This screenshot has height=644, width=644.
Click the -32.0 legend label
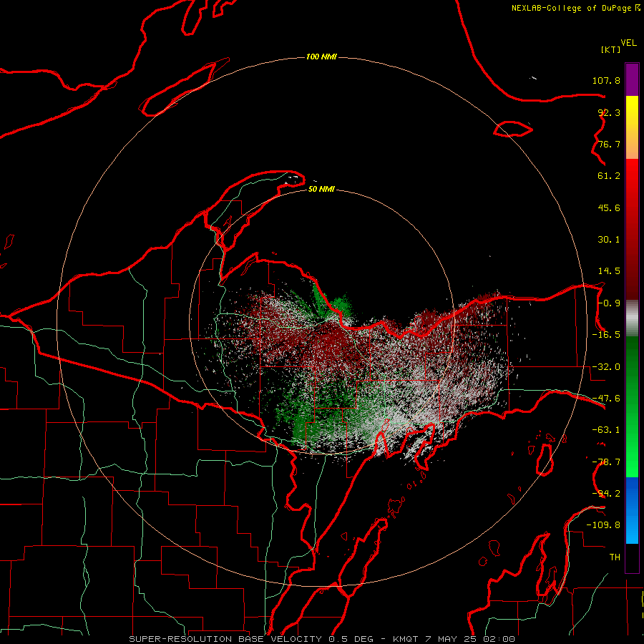tap(606, 367)
